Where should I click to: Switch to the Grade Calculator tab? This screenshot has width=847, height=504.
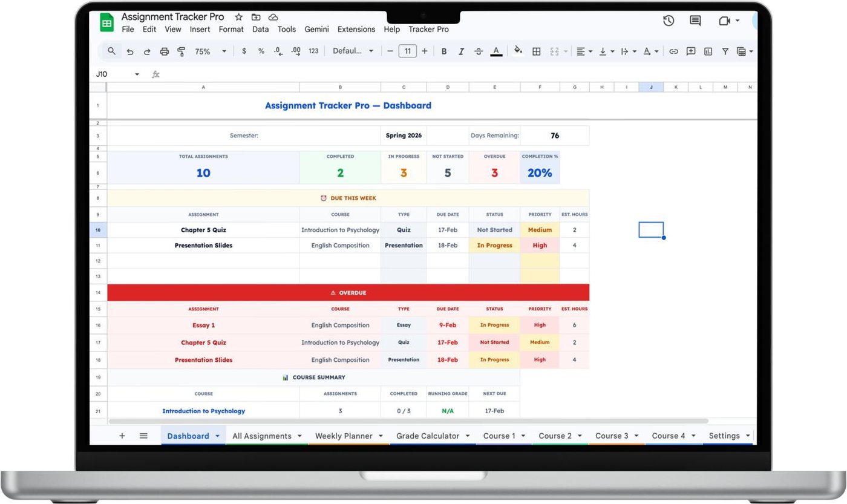click(x=428, y=436)
